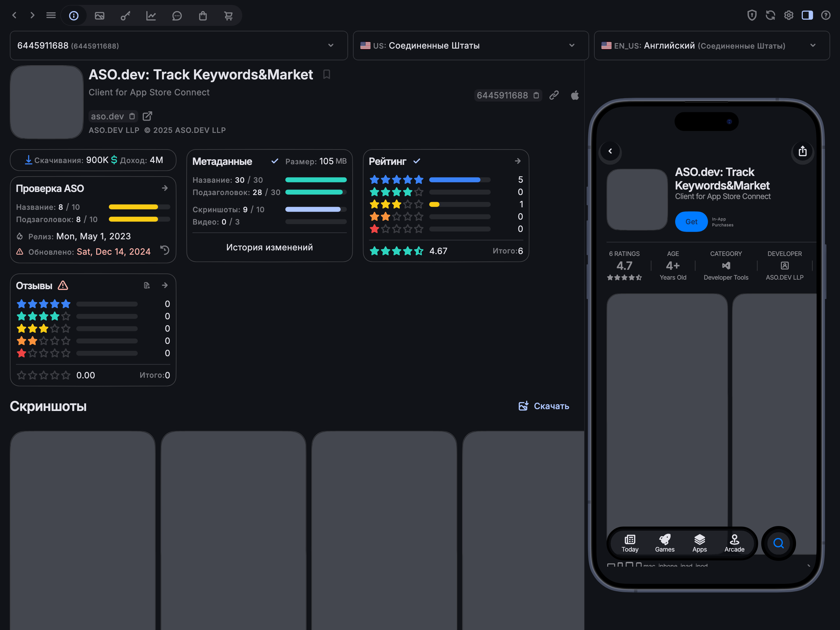Open the second screenshot thumbnail
840x630 pixels.
tap(234, 530)
